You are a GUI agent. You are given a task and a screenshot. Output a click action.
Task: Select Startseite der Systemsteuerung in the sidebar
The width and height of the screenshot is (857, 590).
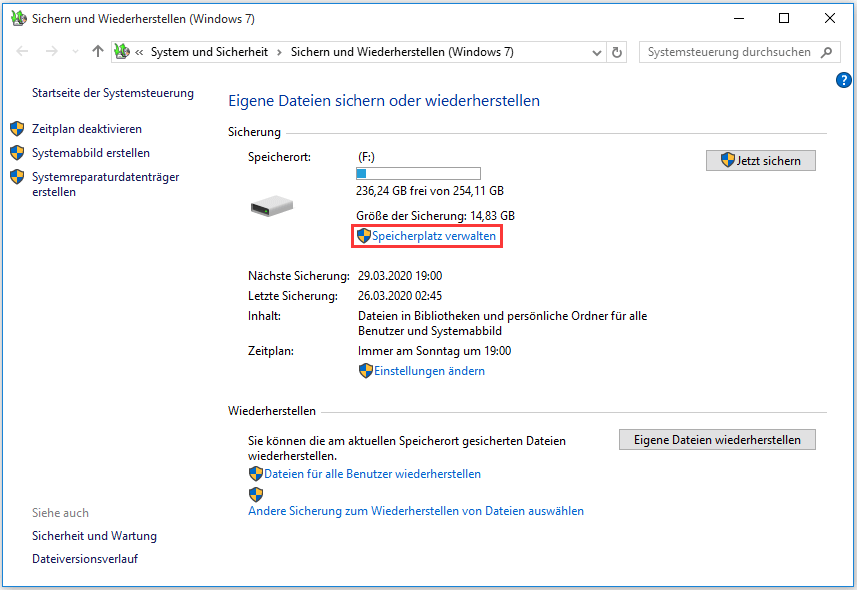113,93
